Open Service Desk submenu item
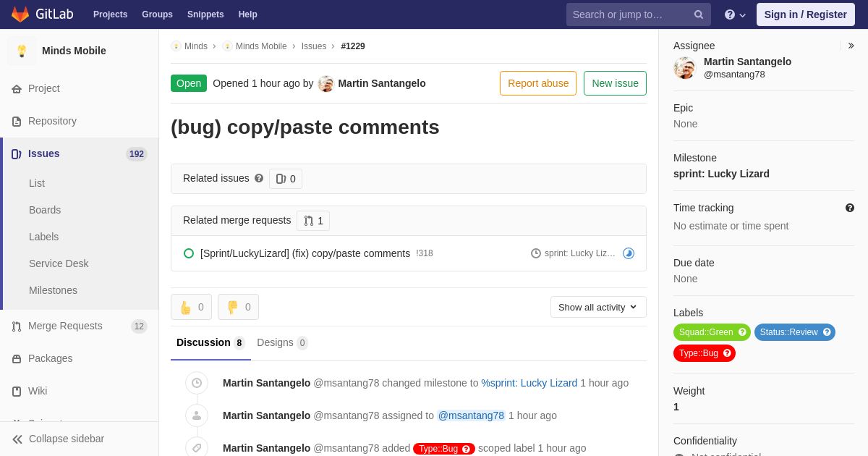 pyautogui.click(x=59, y=263)
